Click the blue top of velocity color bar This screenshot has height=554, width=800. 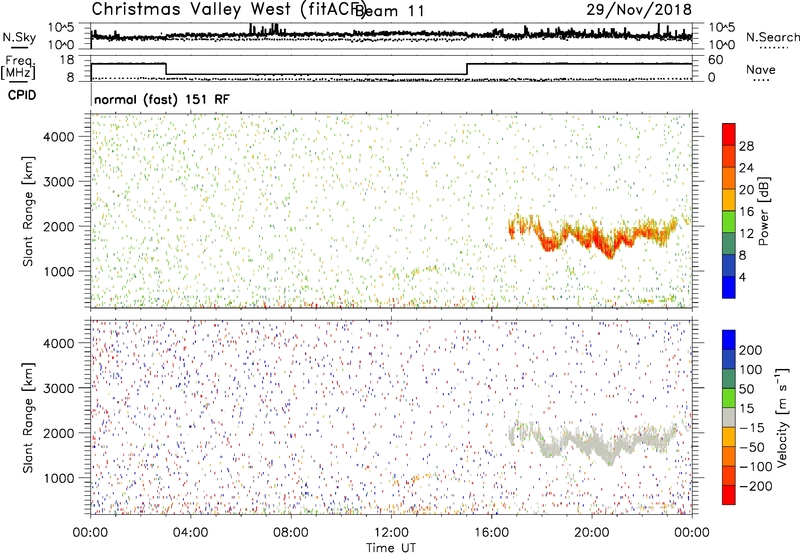click(x=729, y=339)
